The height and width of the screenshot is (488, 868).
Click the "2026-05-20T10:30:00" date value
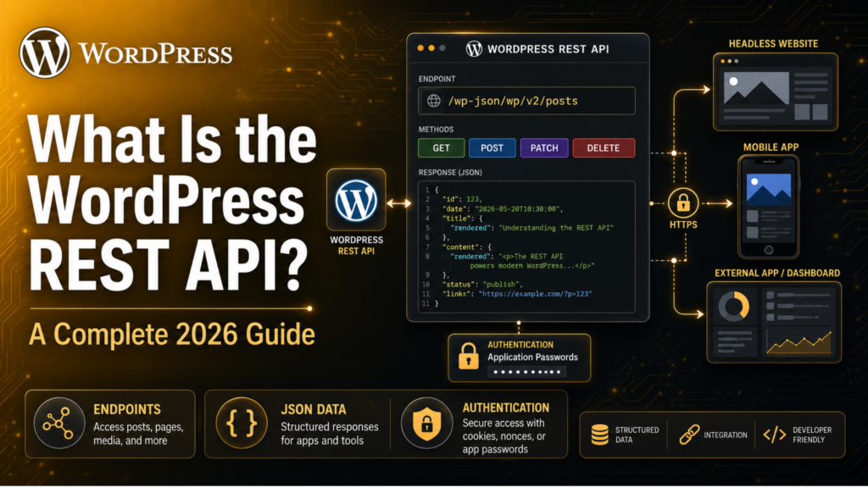518,208
